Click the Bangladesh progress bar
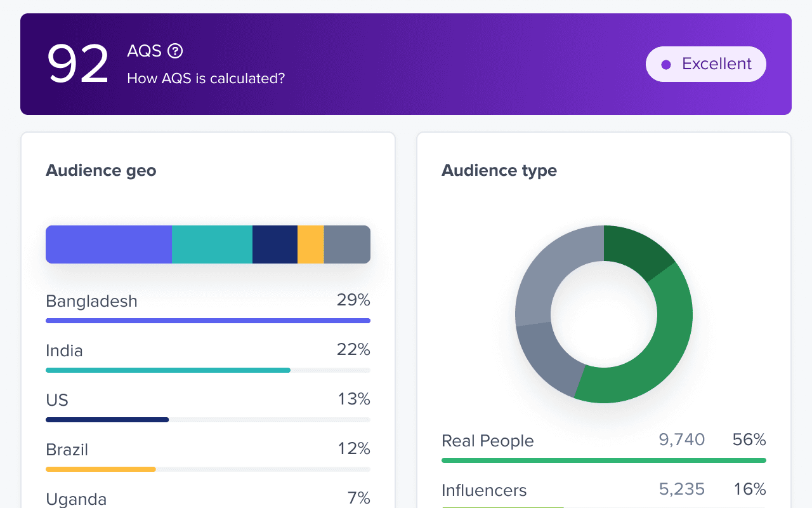Viewport: 812px width, 508px height. point(208,321)
